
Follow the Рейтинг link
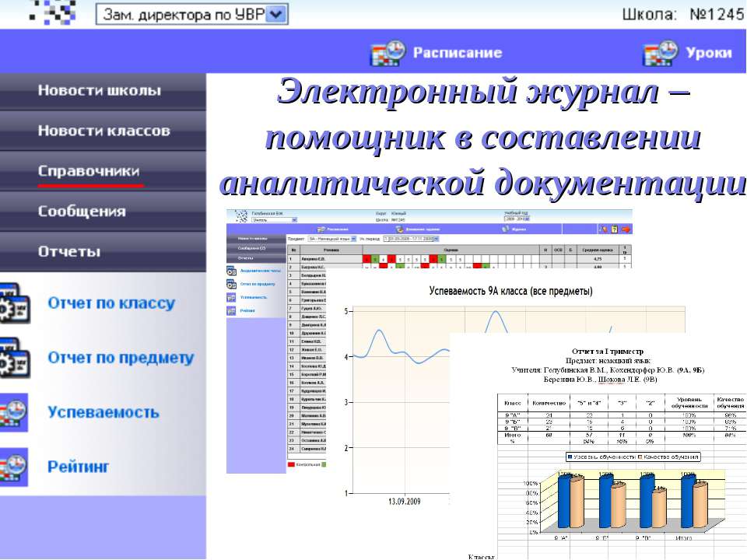[x=79, y=467]
